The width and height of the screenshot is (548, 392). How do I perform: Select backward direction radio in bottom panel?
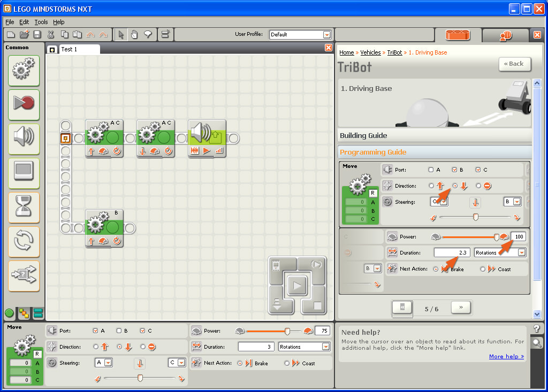tap(119, 347)
